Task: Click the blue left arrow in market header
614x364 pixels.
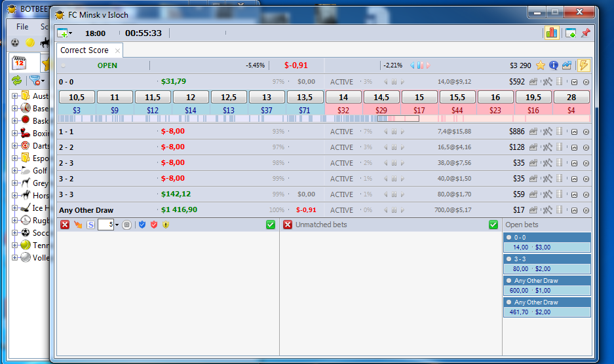Action: click(x=412, y=65)
